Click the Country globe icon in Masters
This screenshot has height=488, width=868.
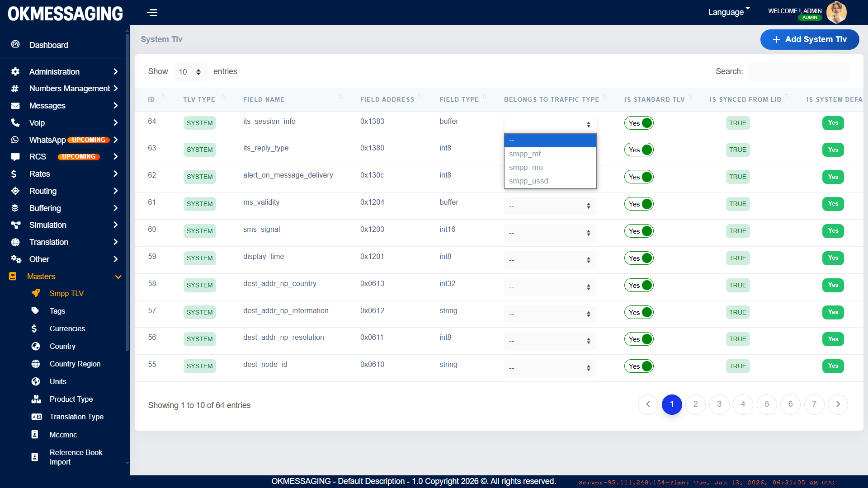(36, 346)
